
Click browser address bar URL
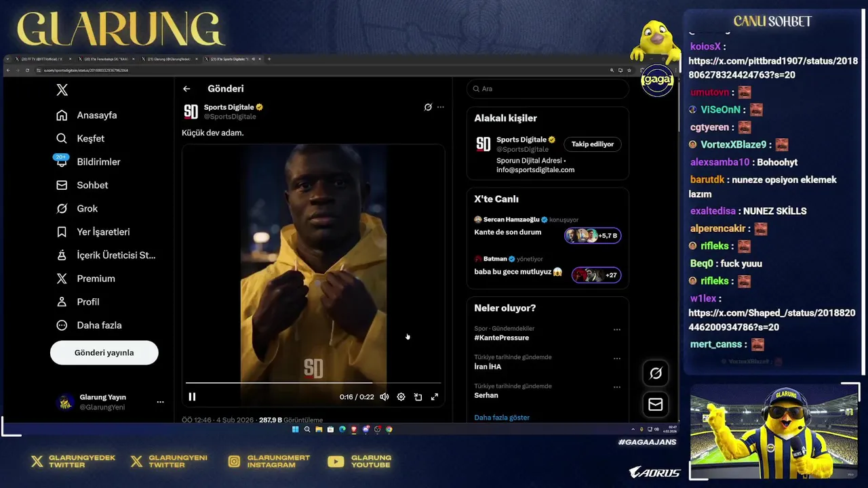point(86,70)
